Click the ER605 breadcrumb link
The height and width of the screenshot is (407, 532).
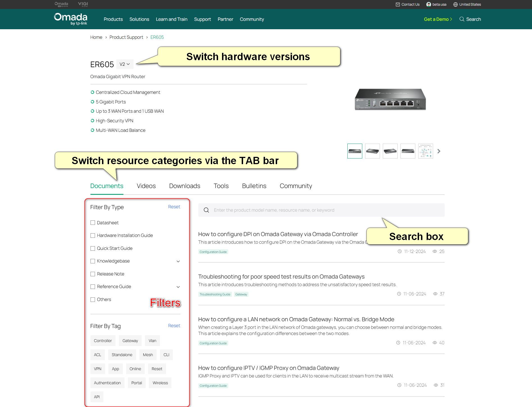tap(157, 37)
